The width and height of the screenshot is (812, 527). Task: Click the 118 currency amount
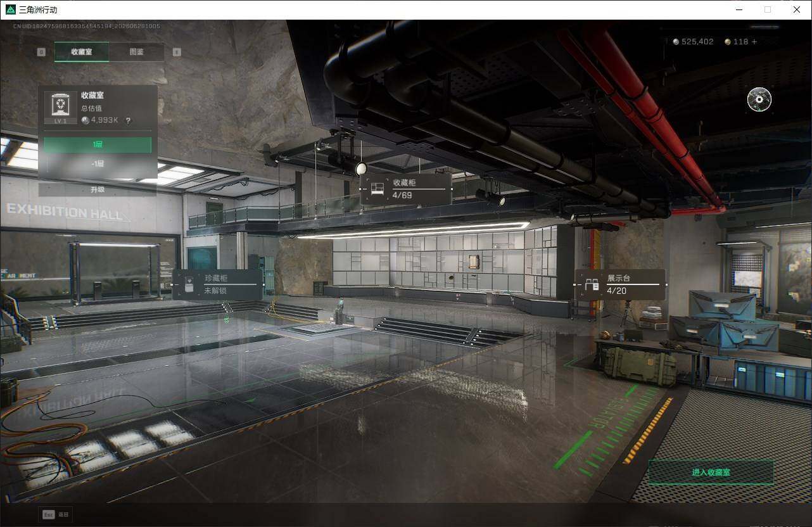point(740,42)
